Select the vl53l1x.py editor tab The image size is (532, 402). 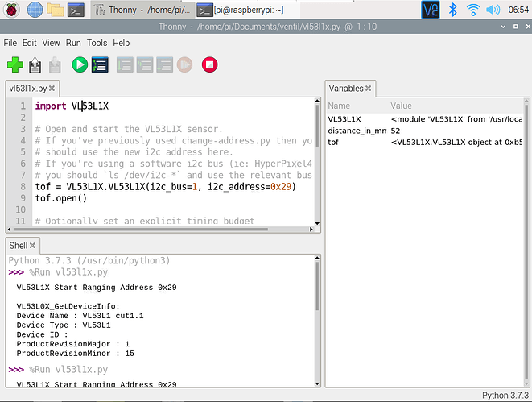pyautogui.click(x=28, y=88)
